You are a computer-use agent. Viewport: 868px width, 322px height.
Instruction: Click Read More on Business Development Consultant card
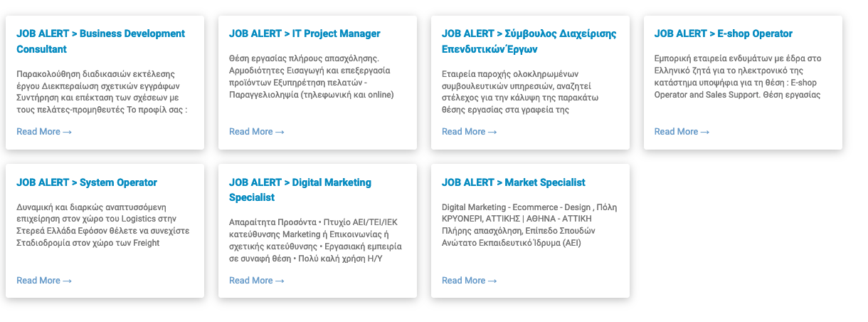pyautogui.click(x=44, y=132)
